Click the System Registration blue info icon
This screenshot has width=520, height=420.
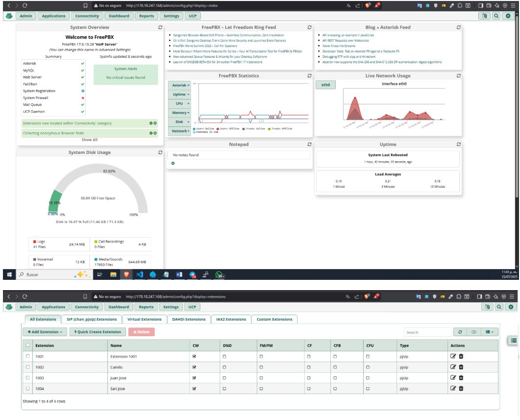tap(83, 91)
